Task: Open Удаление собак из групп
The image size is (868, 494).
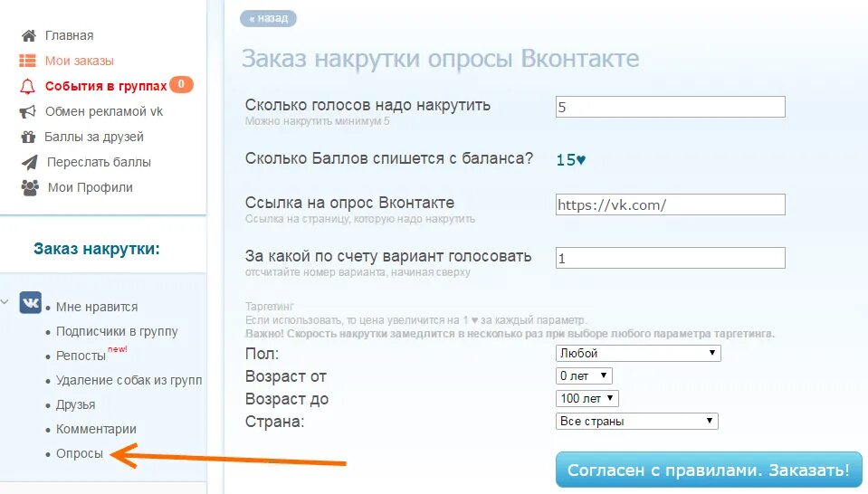Action: pos(129,380)
